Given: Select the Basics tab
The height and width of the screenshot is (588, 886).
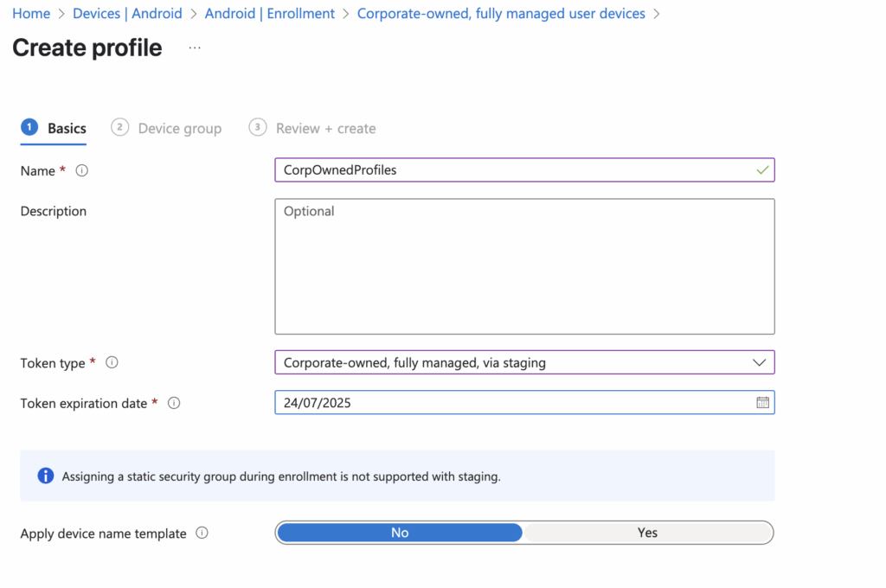Looking at the screenshot, I should (x=67, y=128).
